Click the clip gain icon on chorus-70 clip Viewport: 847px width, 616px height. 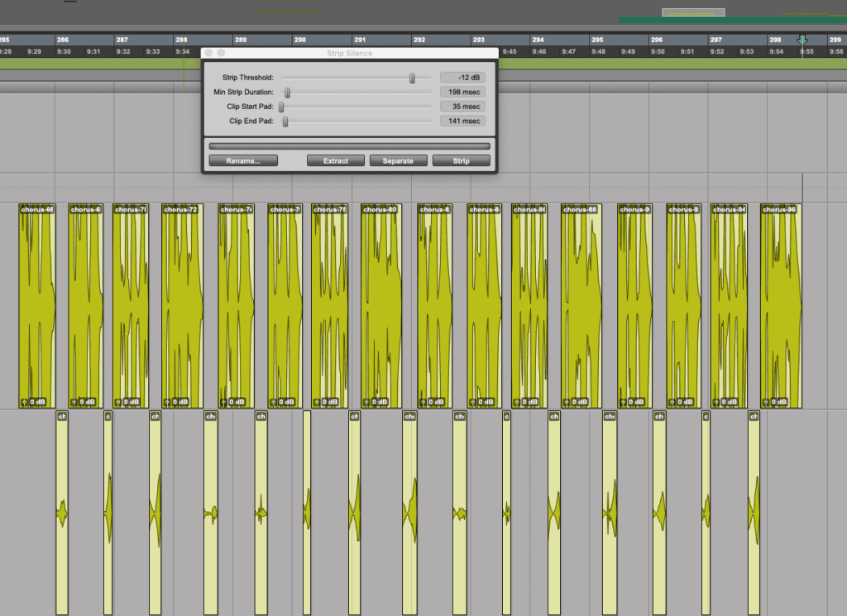pyautogui.click(x=118, y=402)
